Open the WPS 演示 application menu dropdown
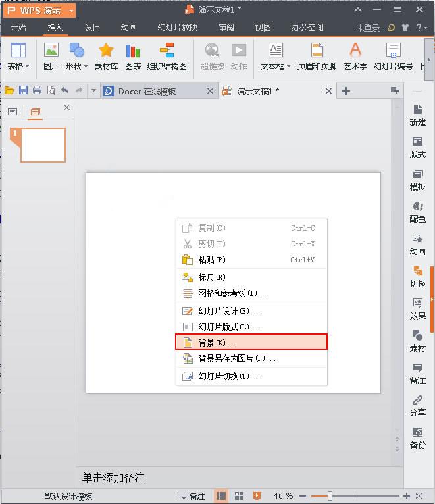 click(x=72, y=11)
